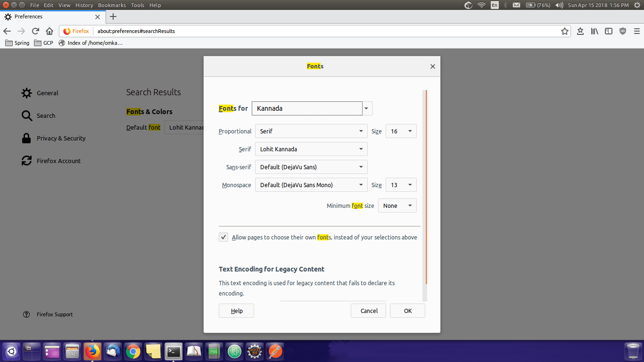This screenshot has height=362, width=644.
Task: Close the Fonts dialog
Action: click(432, 66)
